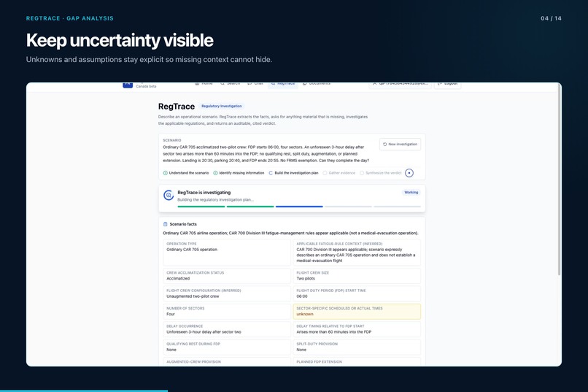Click the Describe an operational scenario description
The width and height of the screenshot is (588, 392).
click(x=263, y=120)
